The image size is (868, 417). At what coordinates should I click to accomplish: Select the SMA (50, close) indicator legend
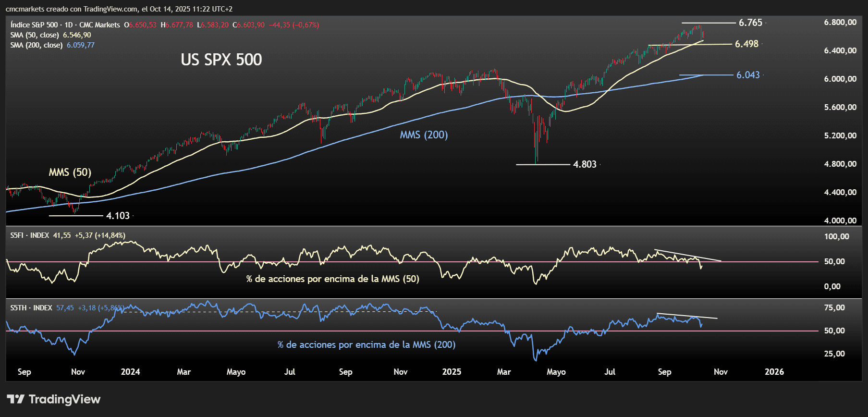click(x=35, y=35)
